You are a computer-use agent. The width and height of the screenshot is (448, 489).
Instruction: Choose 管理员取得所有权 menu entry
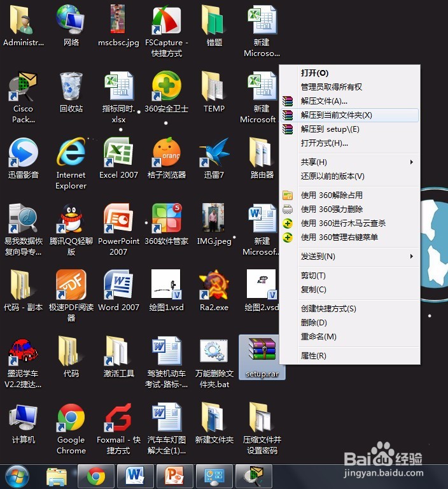pos(349,87)
